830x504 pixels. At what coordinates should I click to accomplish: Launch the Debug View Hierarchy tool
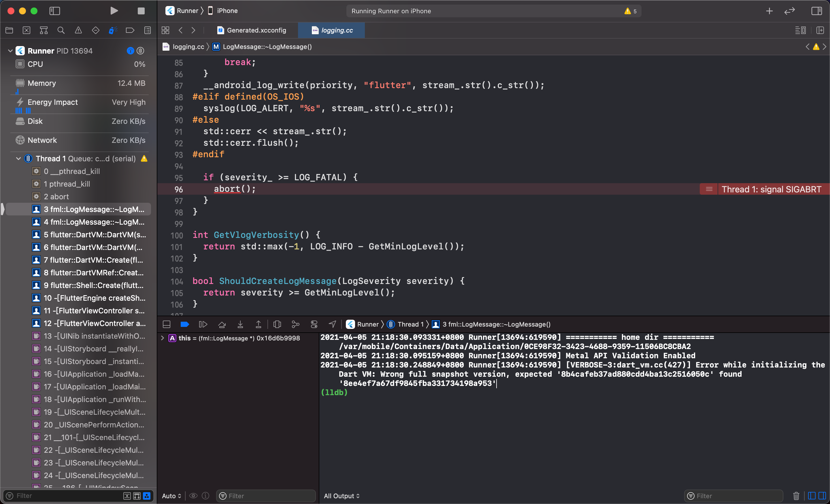point(277,324)
